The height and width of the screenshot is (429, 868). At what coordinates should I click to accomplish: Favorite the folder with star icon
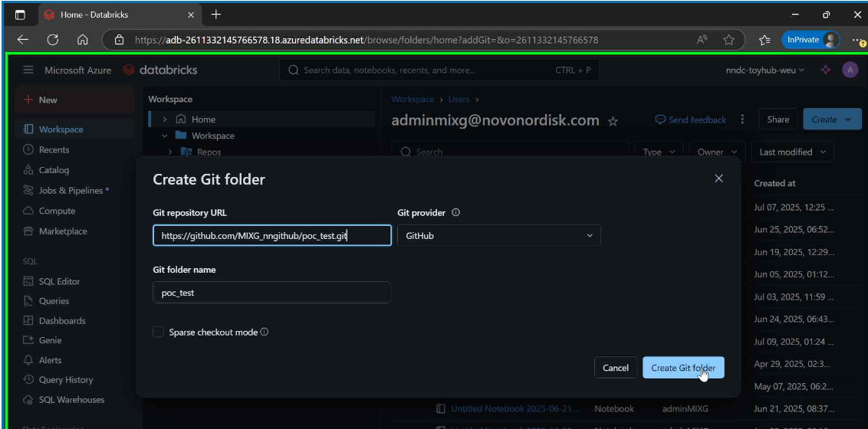point(613,121)
